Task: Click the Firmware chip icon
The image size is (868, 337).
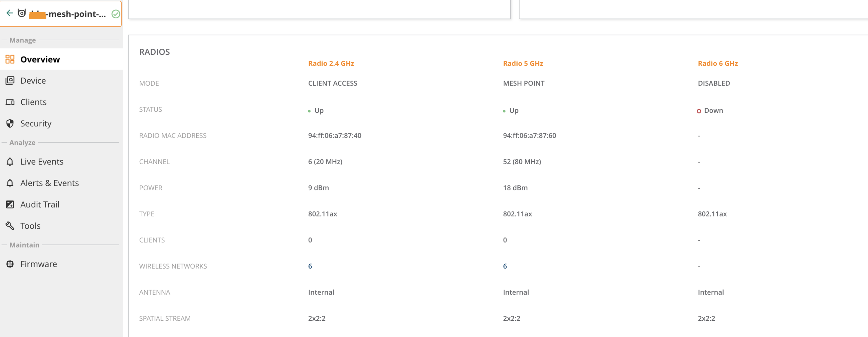Action: coord(10,264)
